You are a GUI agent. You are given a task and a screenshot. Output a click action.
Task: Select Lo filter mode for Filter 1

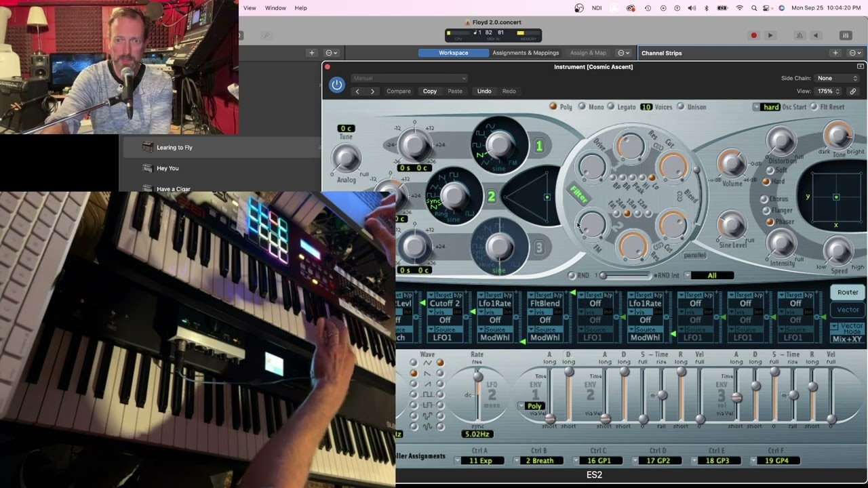point(652,178)
